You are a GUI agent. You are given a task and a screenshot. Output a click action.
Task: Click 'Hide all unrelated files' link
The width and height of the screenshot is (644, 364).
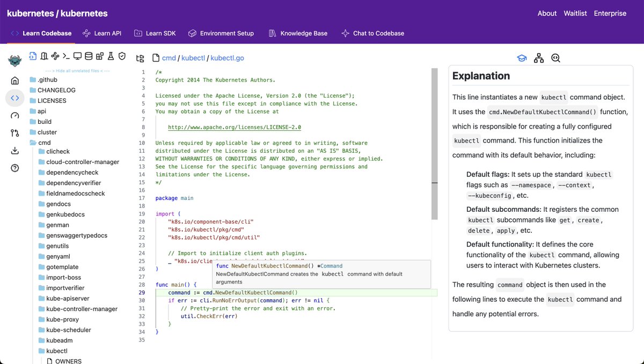point(78,71)
